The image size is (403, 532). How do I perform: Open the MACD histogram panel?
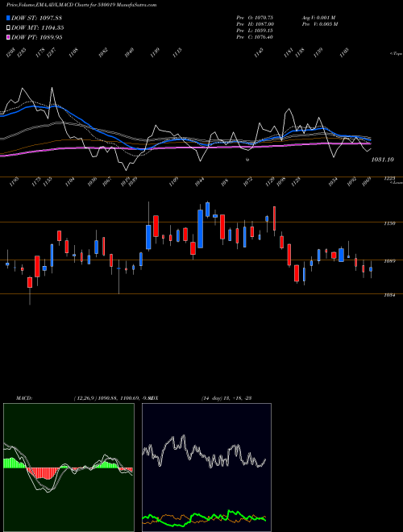[69, 468]
